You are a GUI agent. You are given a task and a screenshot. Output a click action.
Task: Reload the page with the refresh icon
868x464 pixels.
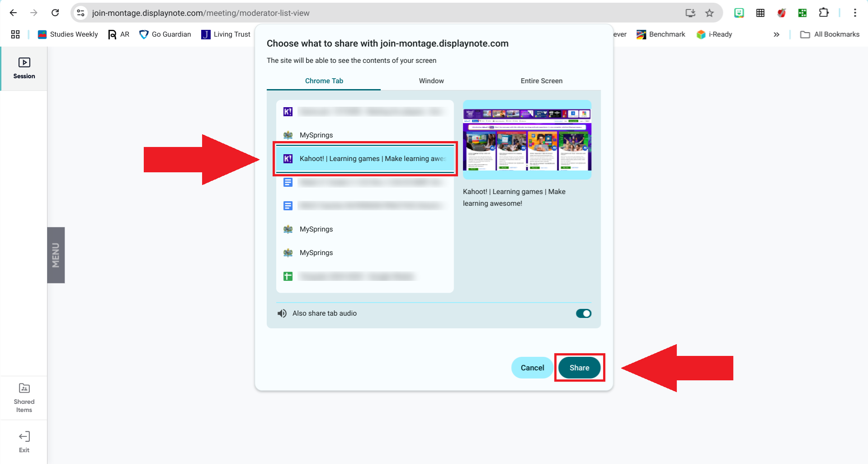point(55,13)
